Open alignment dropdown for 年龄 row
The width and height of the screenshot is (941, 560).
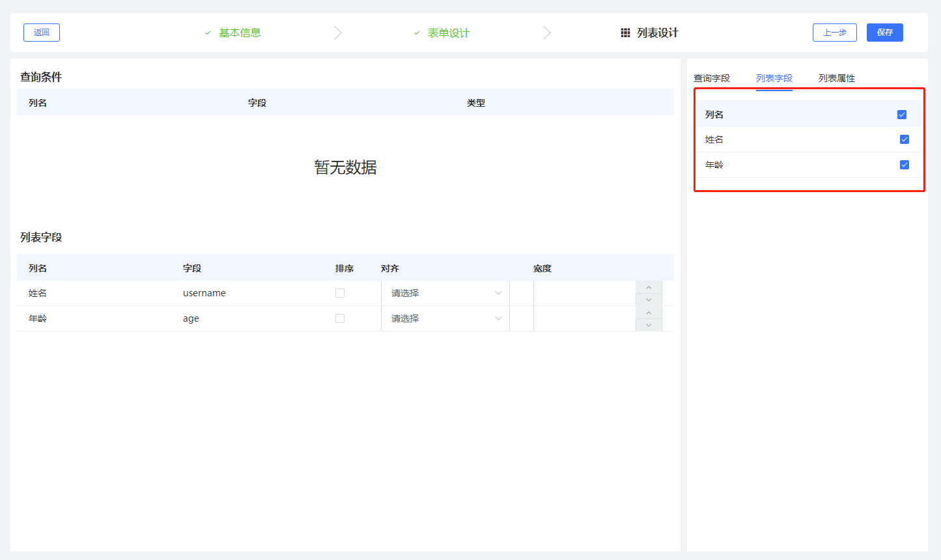445,318
